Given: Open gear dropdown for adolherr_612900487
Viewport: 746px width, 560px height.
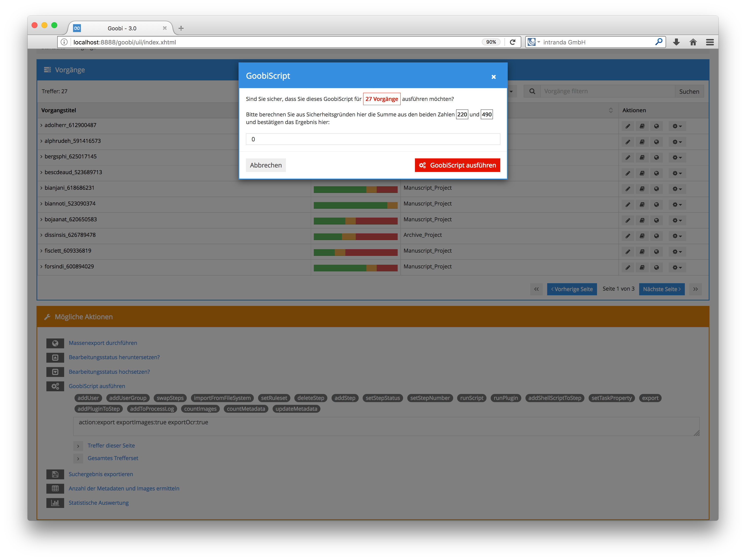Looking at the screenshot, I should tap(677, 126).
